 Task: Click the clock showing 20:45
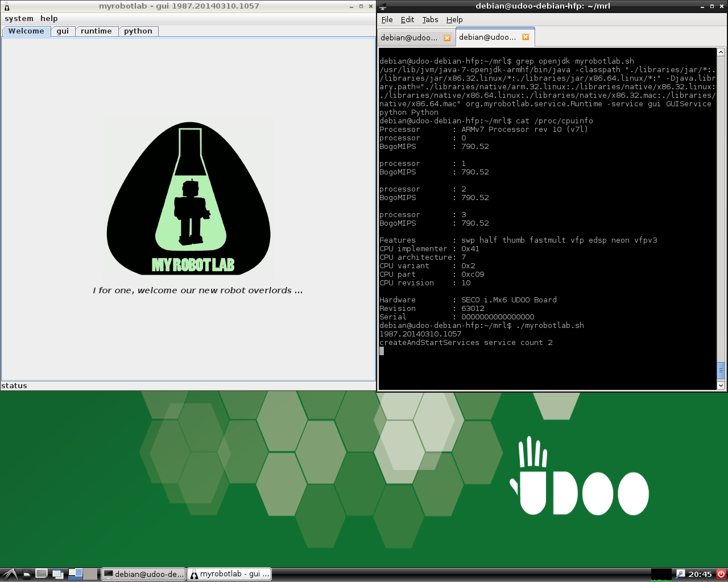700,574
